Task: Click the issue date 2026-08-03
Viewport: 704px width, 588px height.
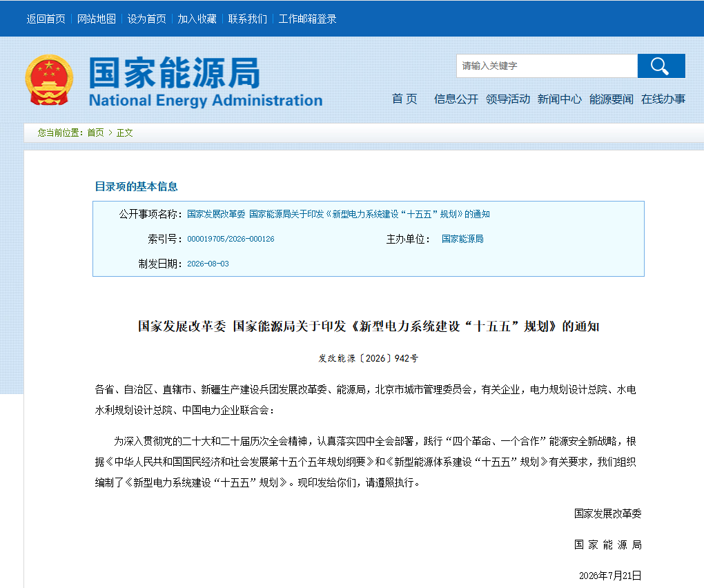Action: [208, 264]
